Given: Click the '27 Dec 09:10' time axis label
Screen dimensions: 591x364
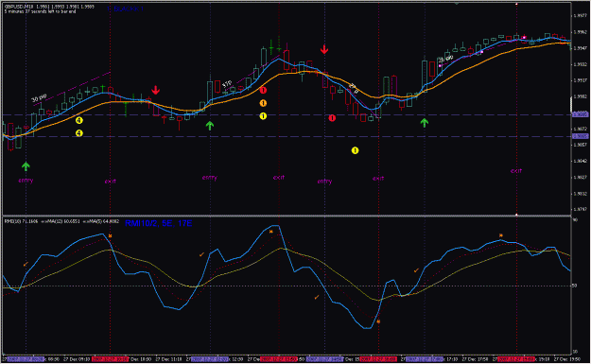Looking at the screenshot, I should 77,359.
